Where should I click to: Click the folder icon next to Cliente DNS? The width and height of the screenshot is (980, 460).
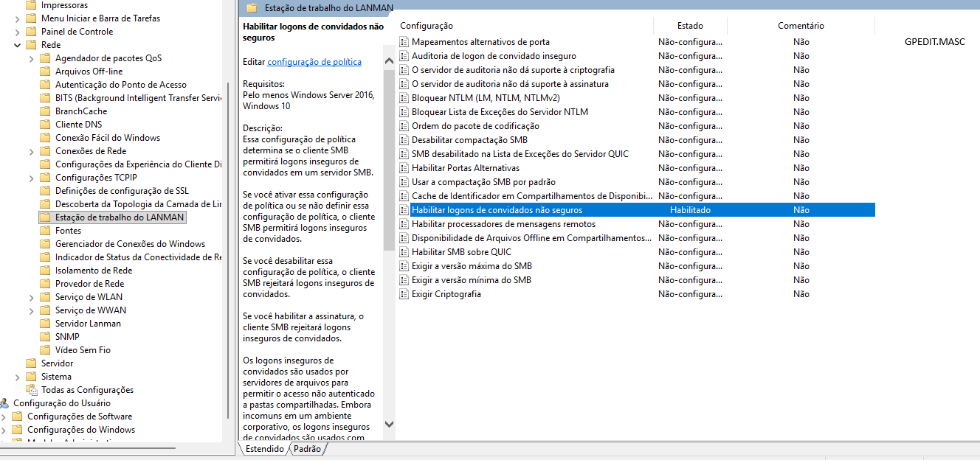coord(45,125)
